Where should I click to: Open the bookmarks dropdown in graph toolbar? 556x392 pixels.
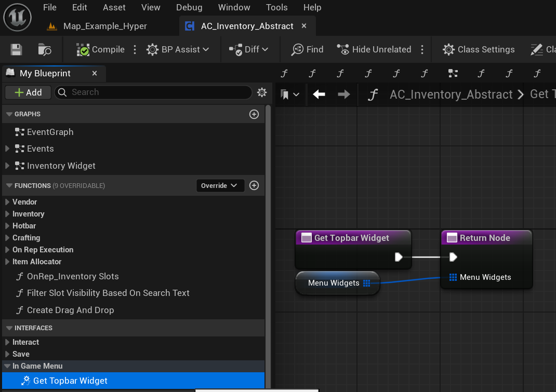click(290, 94)
